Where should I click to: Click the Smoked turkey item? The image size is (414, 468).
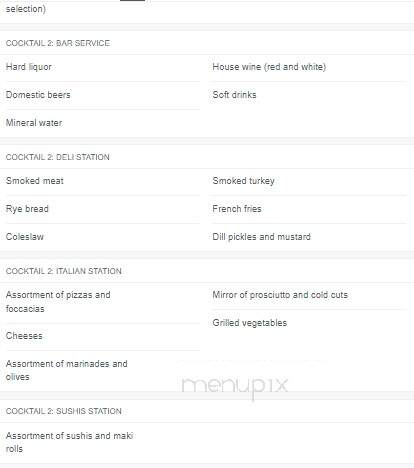244,181
